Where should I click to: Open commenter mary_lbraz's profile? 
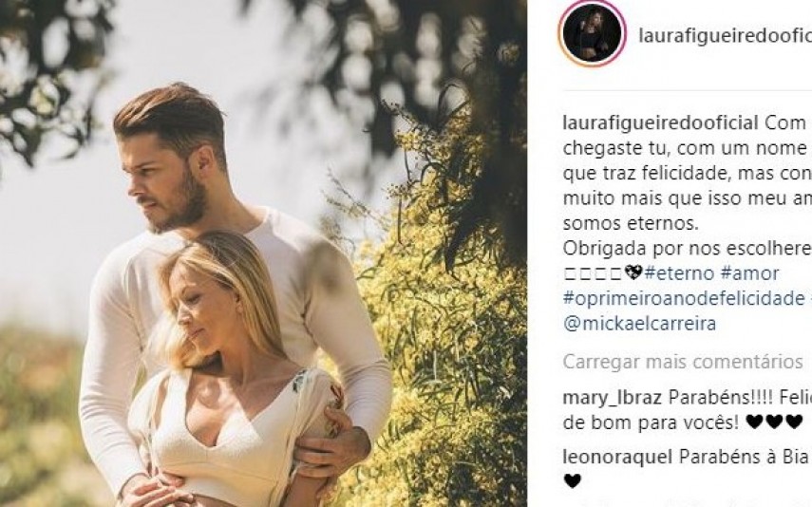pyautogui.click(x=613, y=398)
